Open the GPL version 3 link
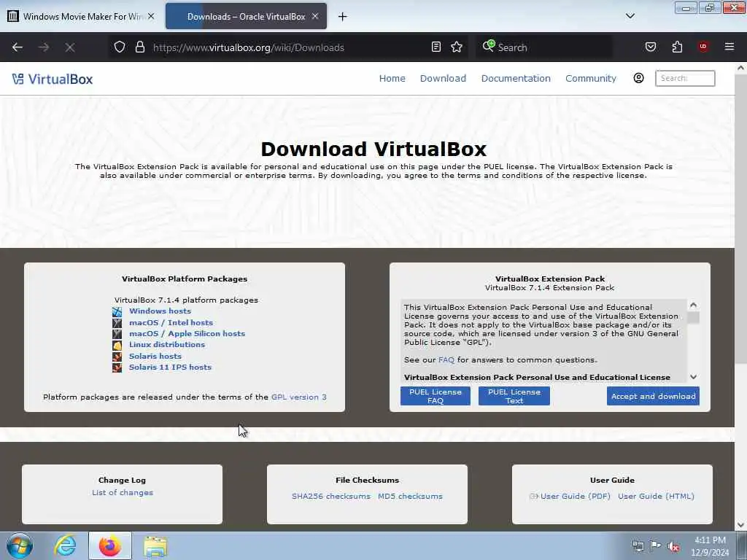 click(x=298, y=397)
